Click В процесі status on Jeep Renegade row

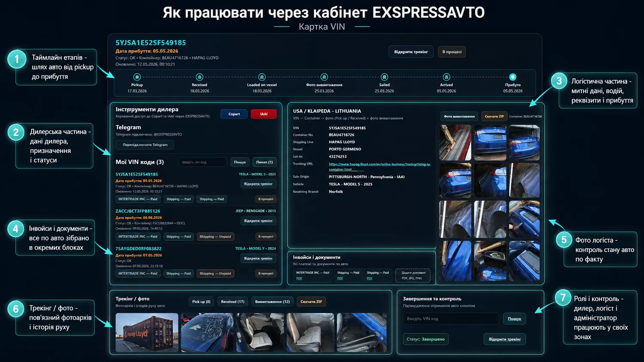(266, 237)
